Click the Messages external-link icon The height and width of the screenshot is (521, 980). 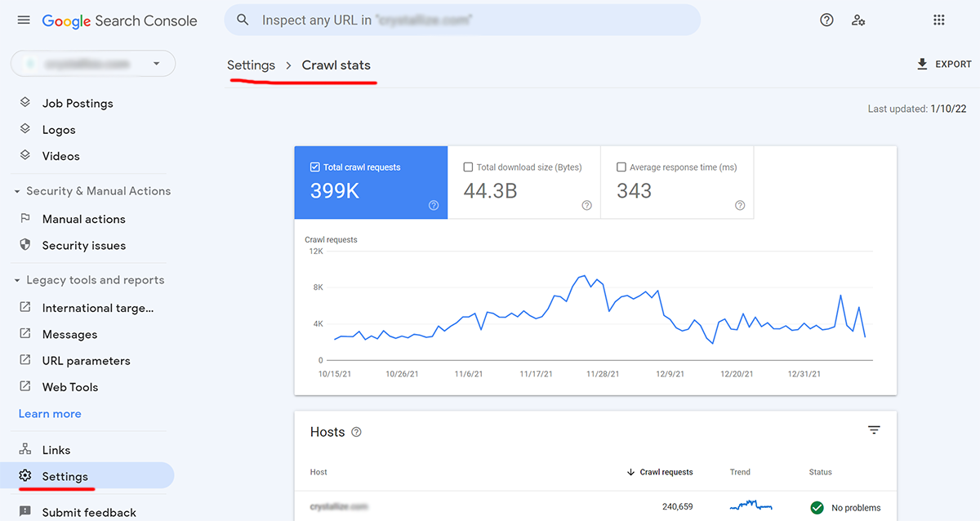[25, 333]
